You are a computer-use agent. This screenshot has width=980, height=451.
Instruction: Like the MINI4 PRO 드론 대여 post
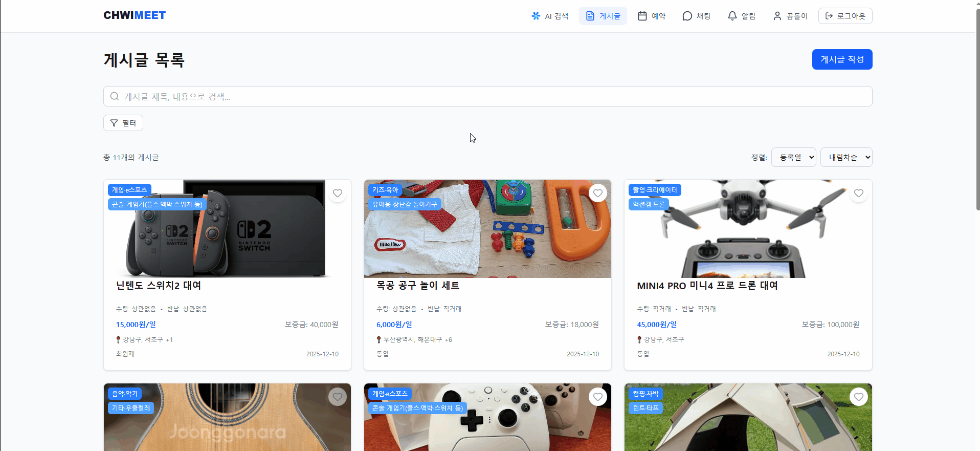[x=859, y=193]
